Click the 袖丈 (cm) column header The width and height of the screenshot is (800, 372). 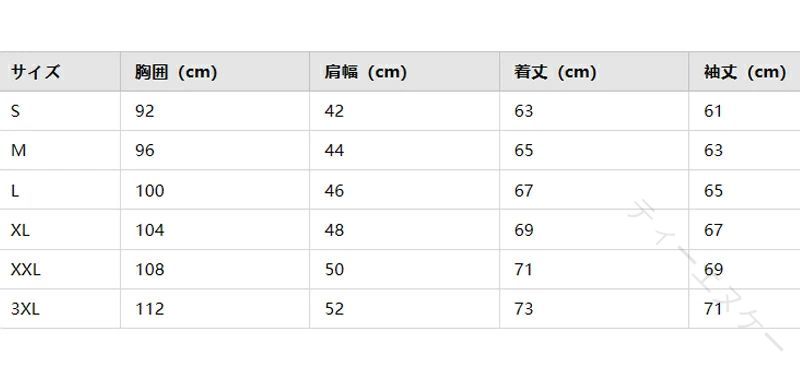[745, 72]
